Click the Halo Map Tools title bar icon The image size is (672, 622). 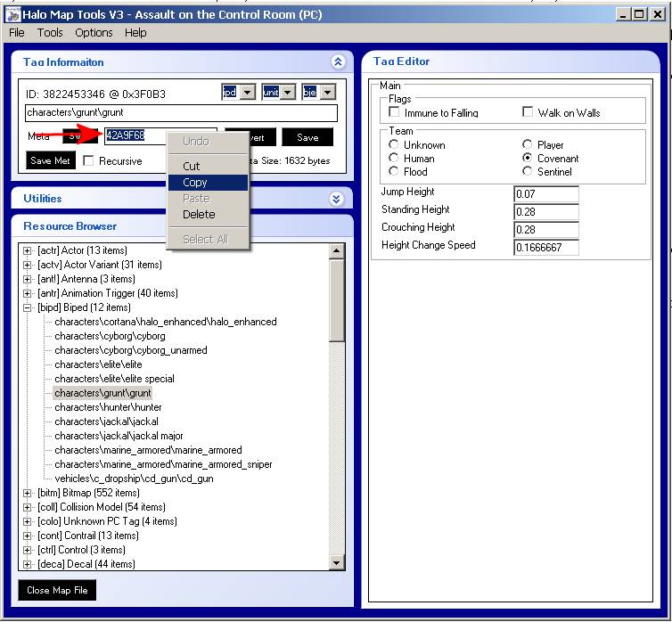12,14
